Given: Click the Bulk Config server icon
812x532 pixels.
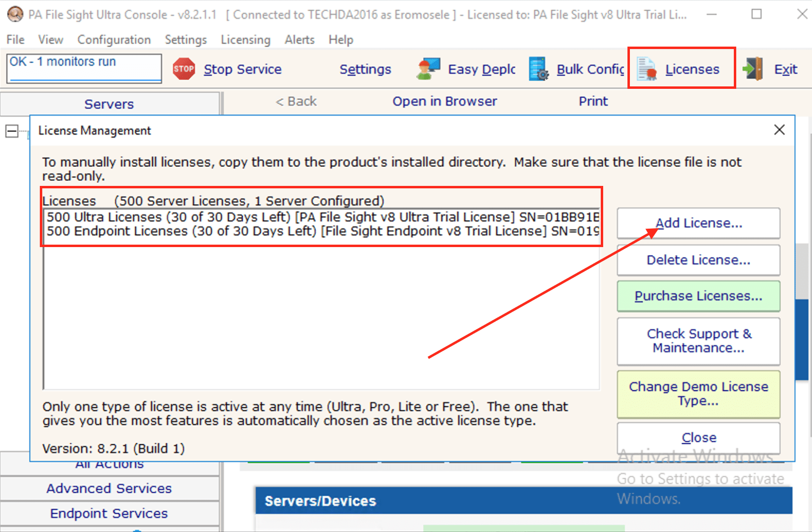Looking at the screenshot, I should point(539,69).
